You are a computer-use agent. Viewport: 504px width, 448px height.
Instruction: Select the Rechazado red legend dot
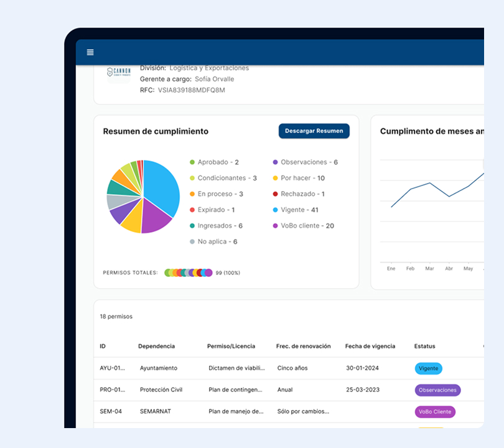(x=275, y=194)
